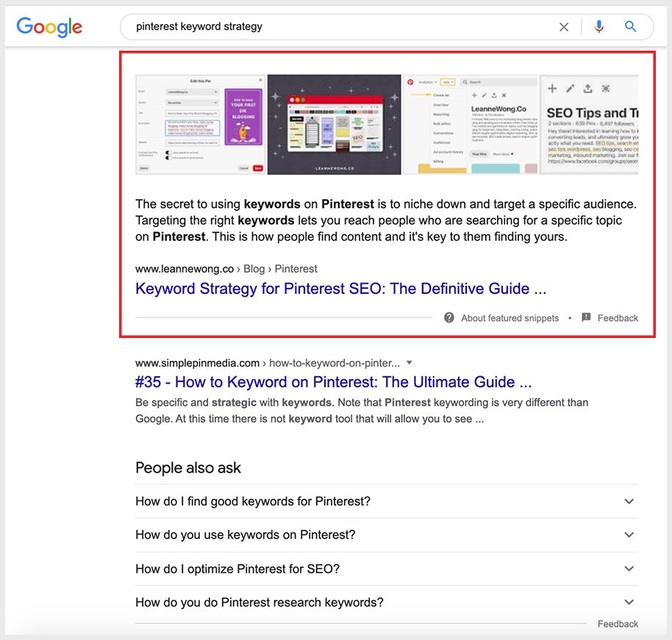Click inside the search input field
The image size is (672, 640).
coord(294,26)
